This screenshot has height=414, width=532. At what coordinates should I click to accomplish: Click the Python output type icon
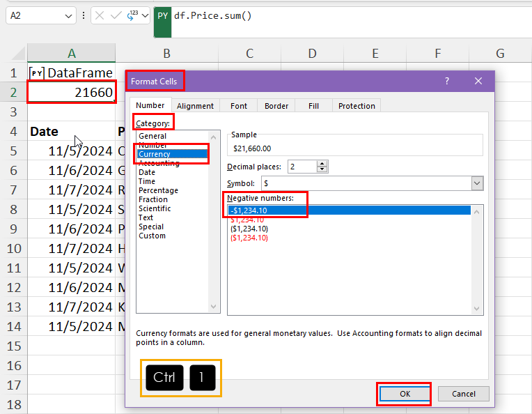click(x=132, y=15)
